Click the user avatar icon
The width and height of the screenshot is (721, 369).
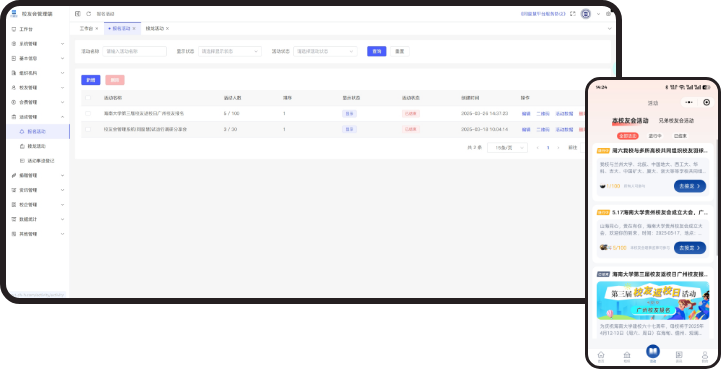tap(586, 14)
